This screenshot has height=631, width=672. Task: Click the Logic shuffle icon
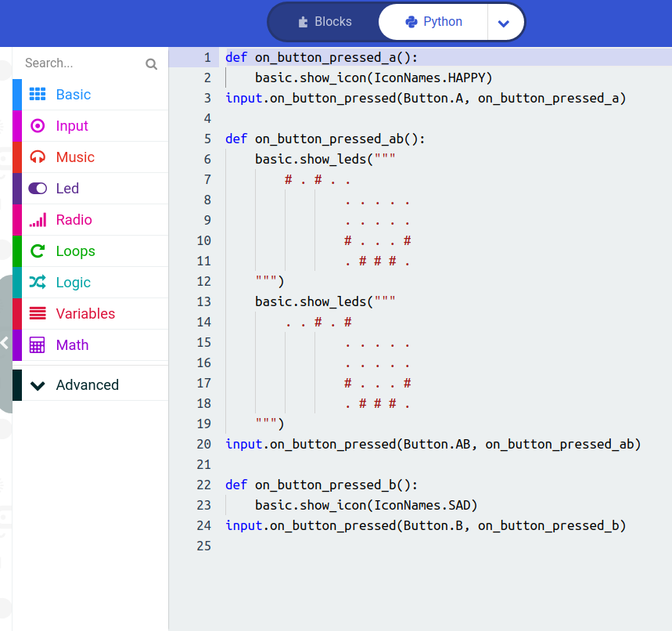coord(38,283)
